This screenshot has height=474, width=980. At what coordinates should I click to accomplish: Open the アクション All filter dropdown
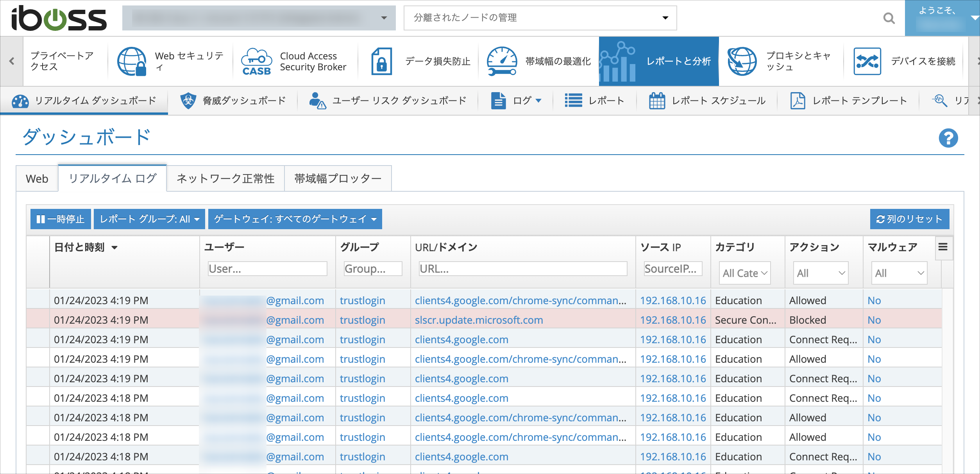[x=821, y=273]
